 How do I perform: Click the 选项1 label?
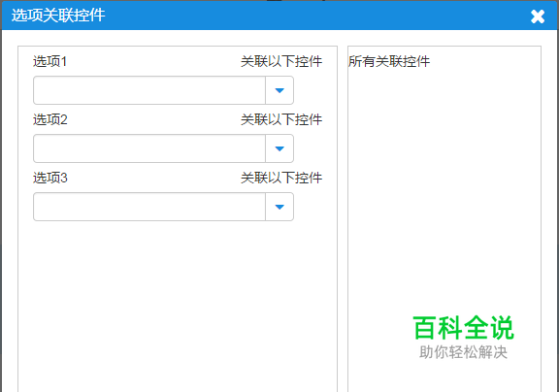(49, 62)
